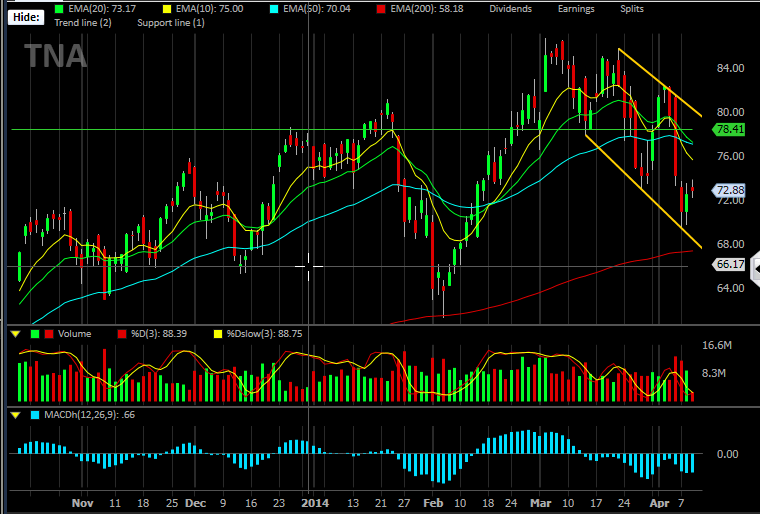Click the cyan MACDh indicator square
This screenshot has height=514, width=760.
point(35,415)
